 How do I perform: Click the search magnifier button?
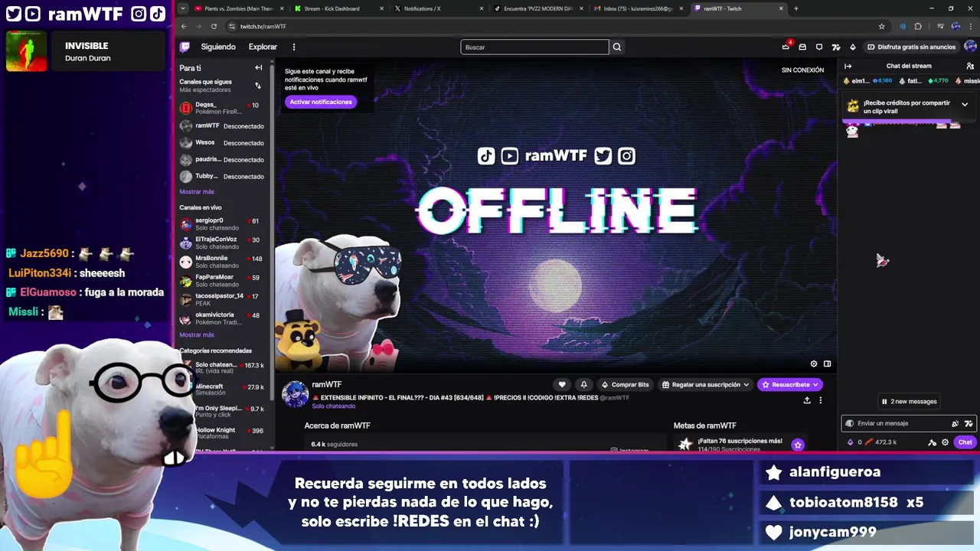click(x=617, y=47)
